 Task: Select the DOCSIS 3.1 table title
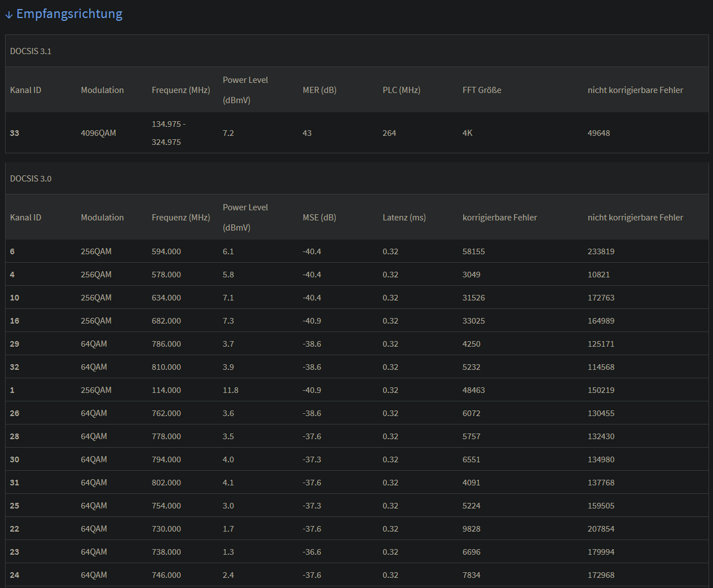click(30, 51)
